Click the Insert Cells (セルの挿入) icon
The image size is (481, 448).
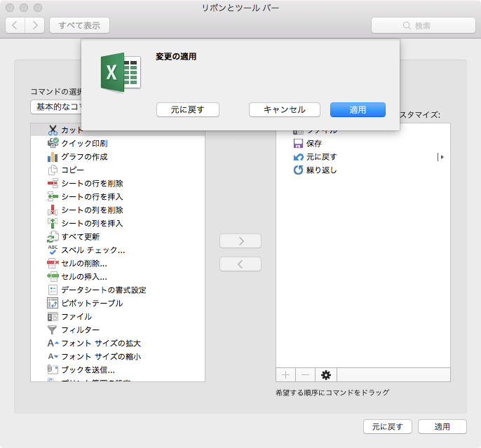point(53,277)
